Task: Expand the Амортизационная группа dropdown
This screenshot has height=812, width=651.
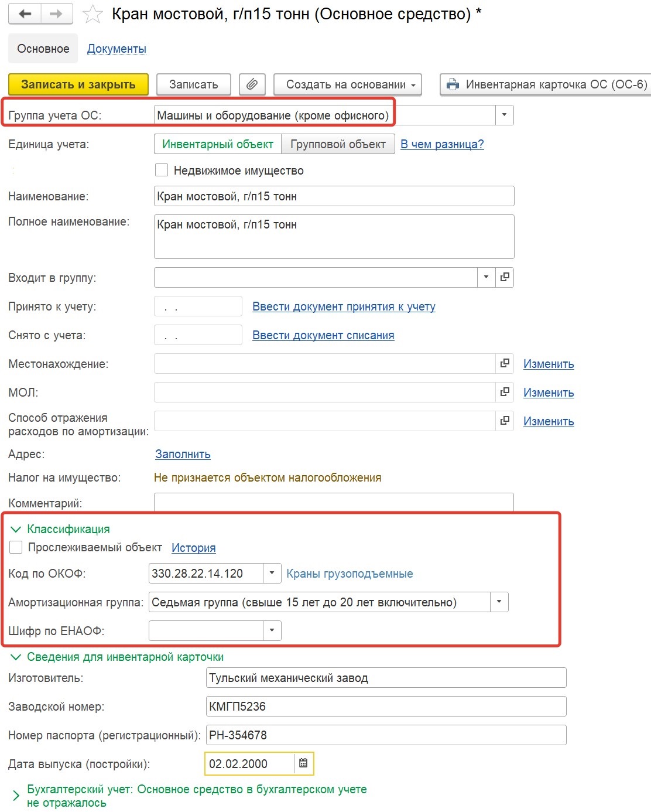Action: (499, 602)
